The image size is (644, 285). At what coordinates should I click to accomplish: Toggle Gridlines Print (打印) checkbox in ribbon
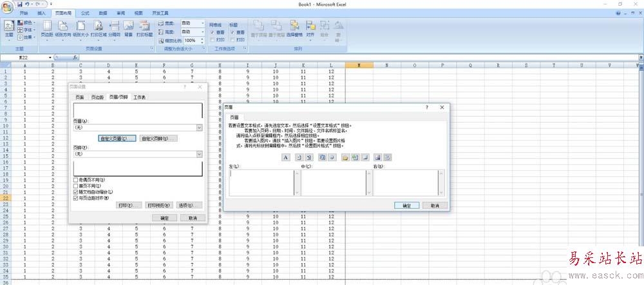coord(212,39)
